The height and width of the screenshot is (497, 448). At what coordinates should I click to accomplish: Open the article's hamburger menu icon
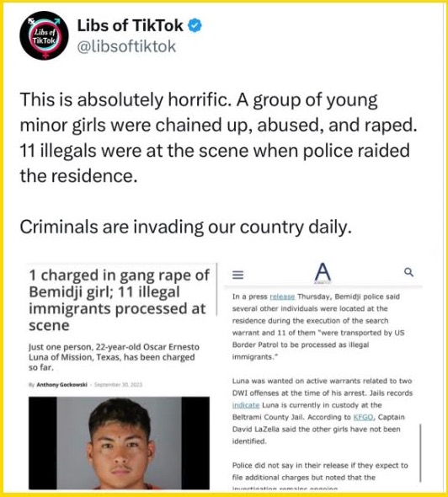(238, 275)
